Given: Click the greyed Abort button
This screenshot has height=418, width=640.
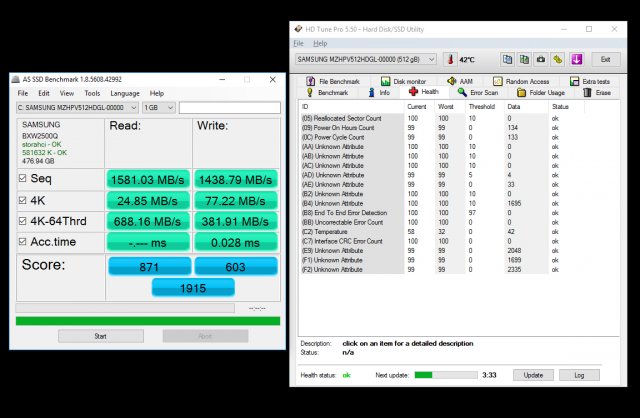Looking at the screenshot, I should tap(205, 336).
